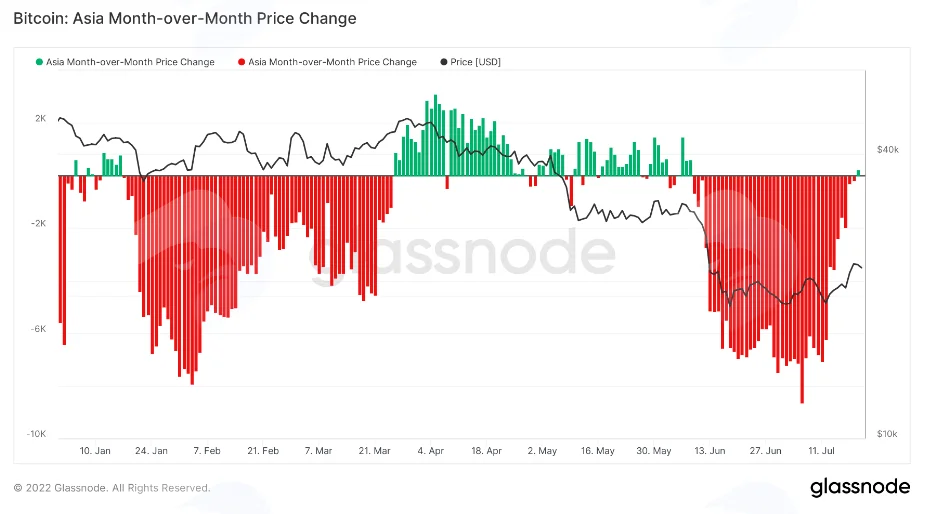This screenshot has height=514, width=928.
Task: Click the black Price legend dot
Action: [444, 62]
